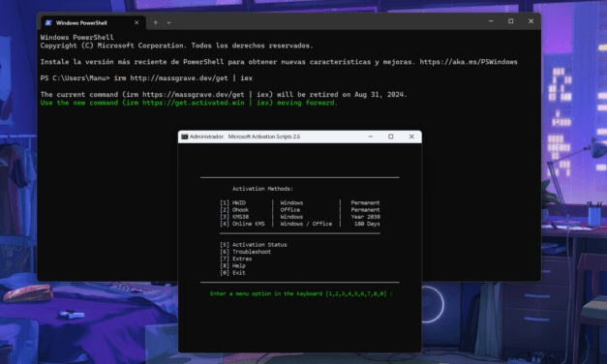The height and width of the screenshot is (364, 607).
Task: Click the cmd icon in Activation Scripts title bar
Action: tap(185, 136)
